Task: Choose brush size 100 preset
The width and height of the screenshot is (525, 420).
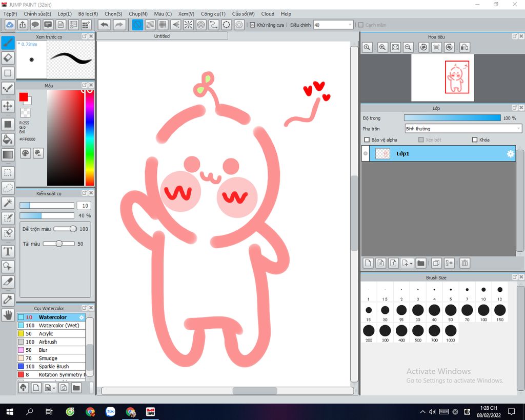Action: coord(483,312)
